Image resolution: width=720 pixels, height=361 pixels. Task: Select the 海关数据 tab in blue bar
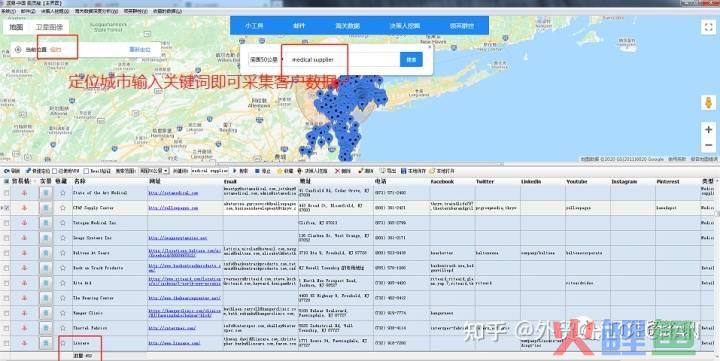[348, 26]
